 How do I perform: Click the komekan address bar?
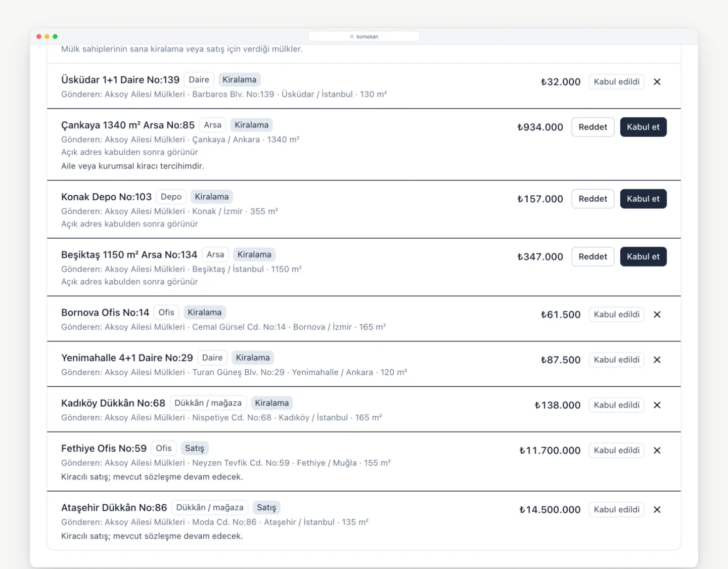[x=364, y=36]
